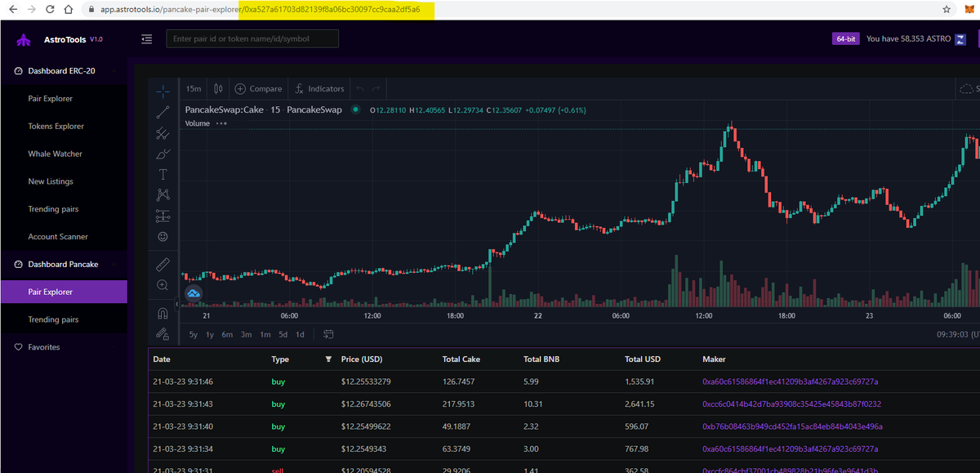Filter trades by Type using funnel icon

pos(329,359)
